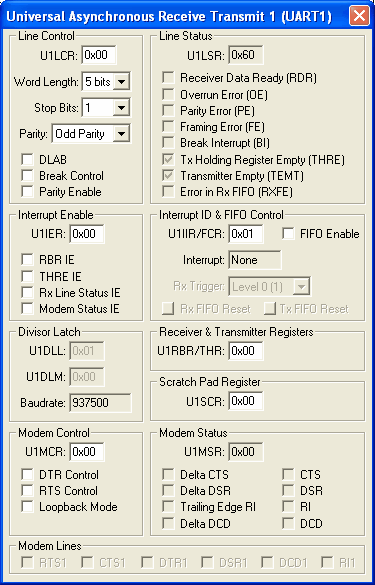Screen dimensions: 375x585
Task: Open the Stop Bits dropdown
Action: pos(122,108)
